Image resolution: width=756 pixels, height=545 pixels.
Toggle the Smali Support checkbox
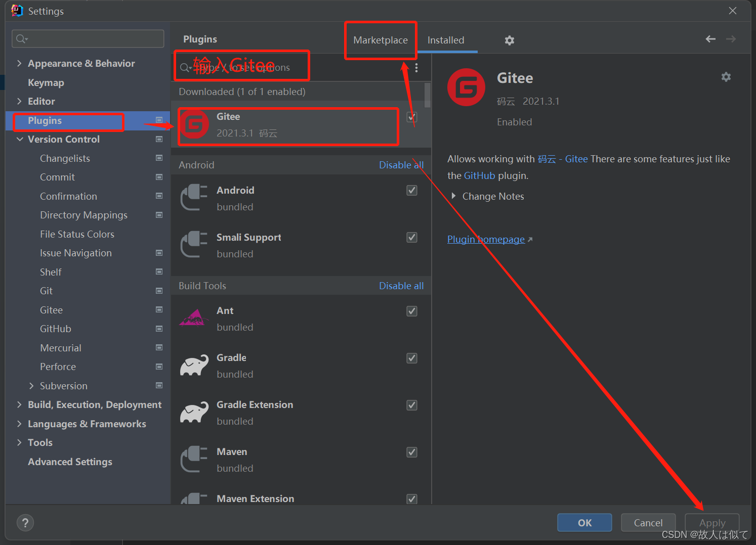(412, 237)
